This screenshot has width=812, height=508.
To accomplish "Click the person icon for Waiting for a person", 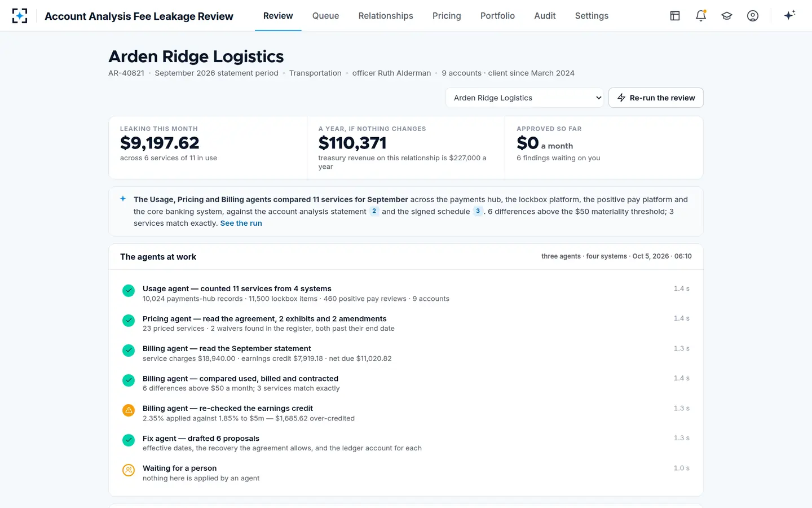I will coord(129,470).
